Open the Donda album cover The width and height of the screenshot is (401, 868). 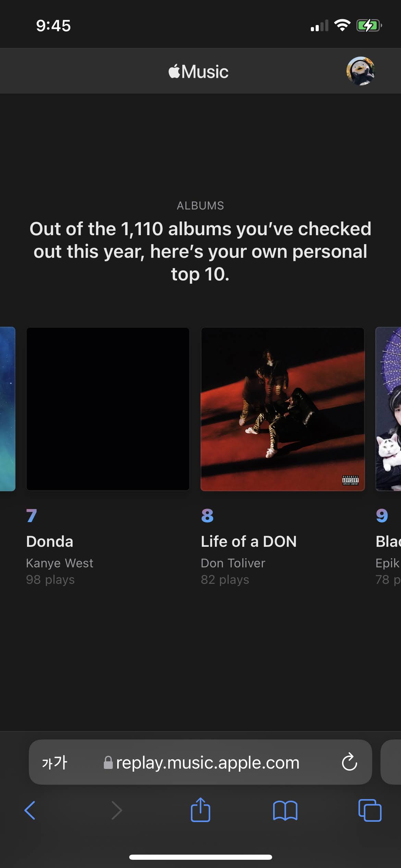108,409
